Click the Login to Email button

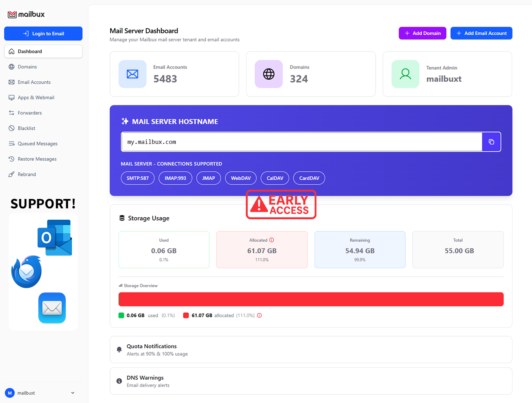43,34
